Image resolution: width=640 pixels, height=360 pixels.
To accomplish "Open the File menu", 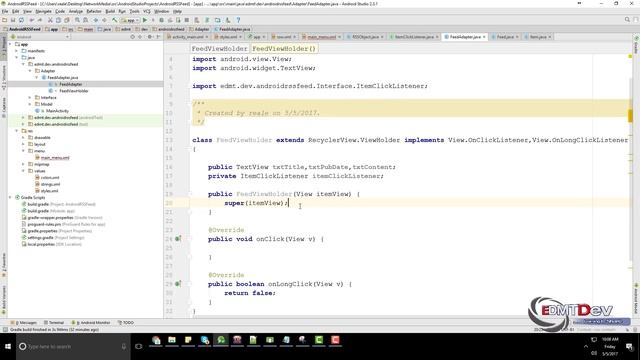I will pyautogui.click(x=5, y=11).
